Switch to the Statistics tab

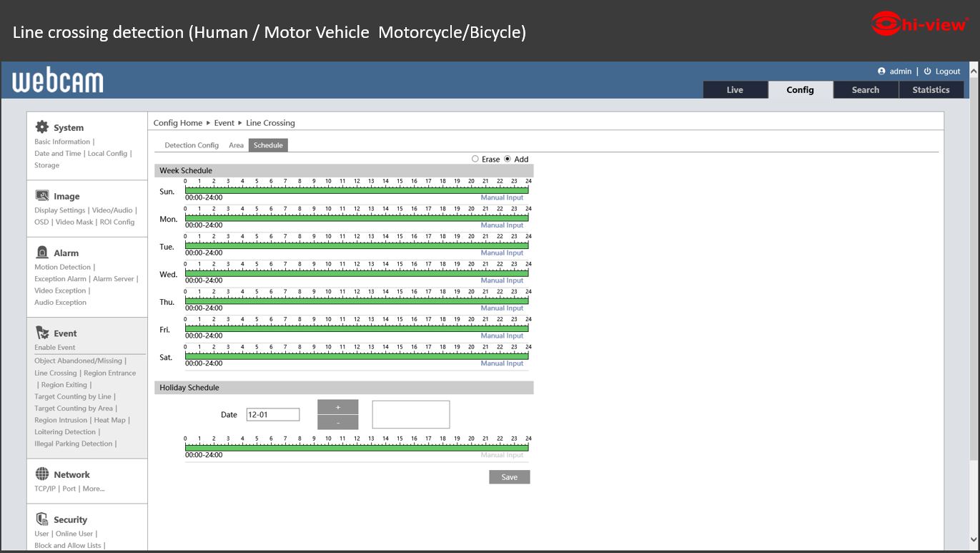pos(931,90)
